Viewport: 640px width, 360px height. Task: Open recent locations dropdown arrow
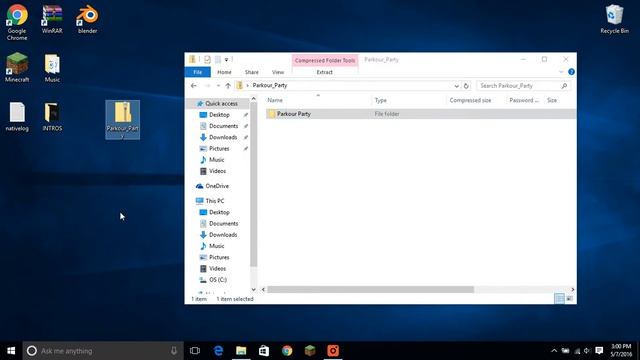(x=218, y=86)
